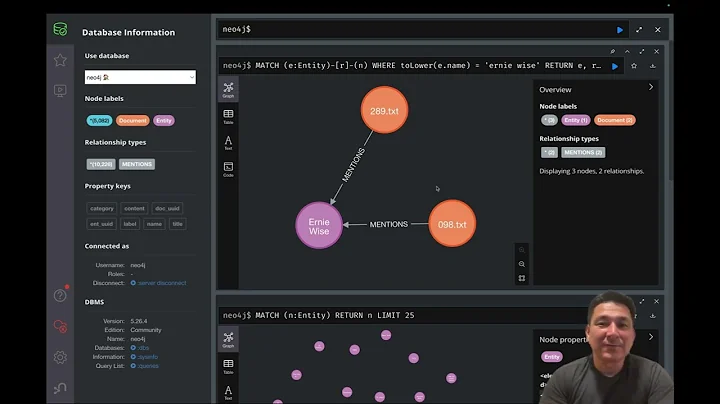Viewport: 720px width, 404px height.
Task: Open the Guides play icon in sidebar
Action: (x=60, y=90)
